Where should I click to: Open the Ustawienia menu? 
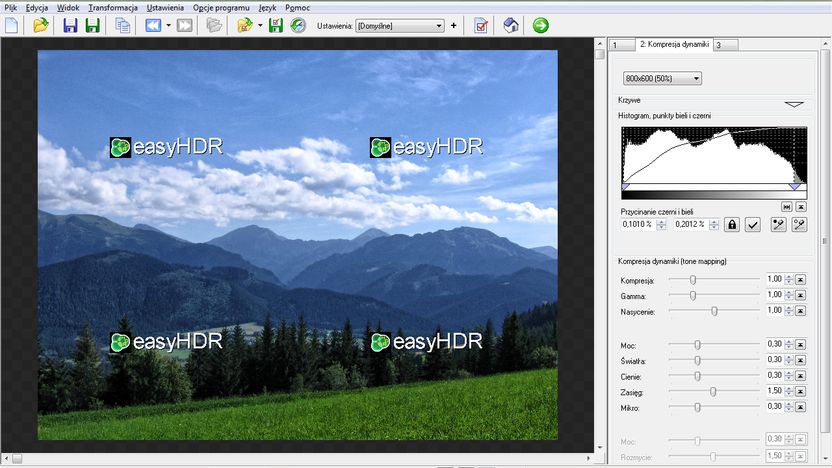(165, 8)
